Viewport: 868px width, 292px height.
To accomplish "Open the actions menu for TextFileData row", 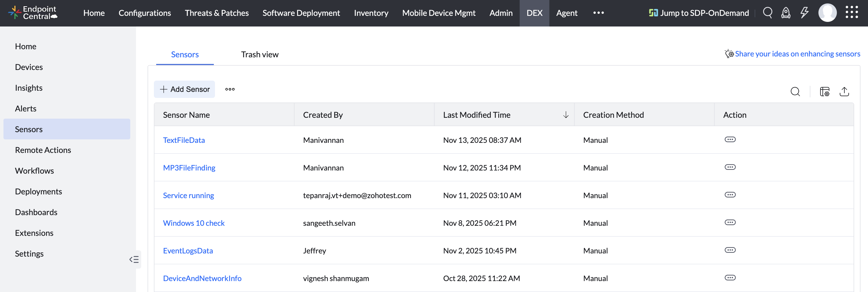I will (x=730, y=139).
